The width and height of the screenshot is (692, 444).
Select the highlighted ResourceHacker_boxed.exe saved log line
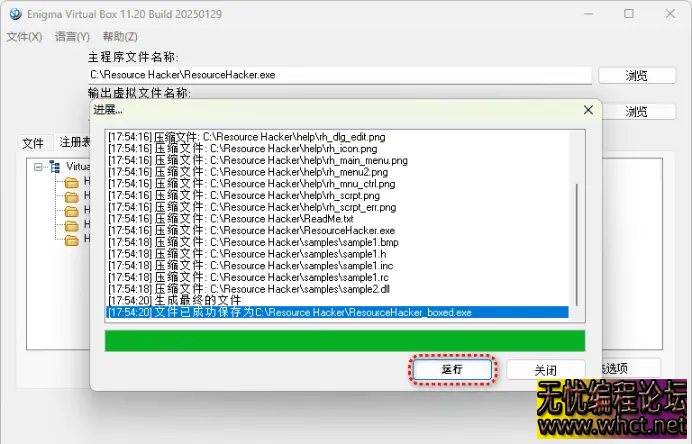338,312
